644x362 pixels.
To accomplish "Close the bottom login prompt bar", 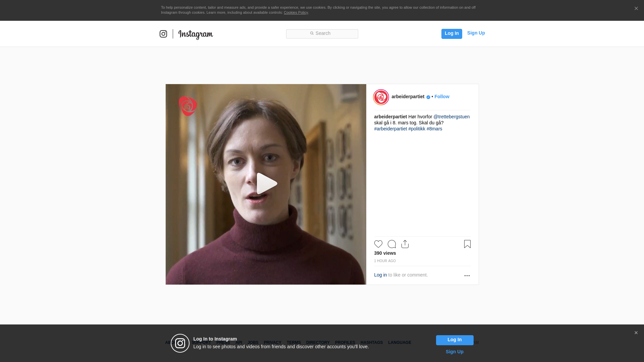I will point(636,333).
